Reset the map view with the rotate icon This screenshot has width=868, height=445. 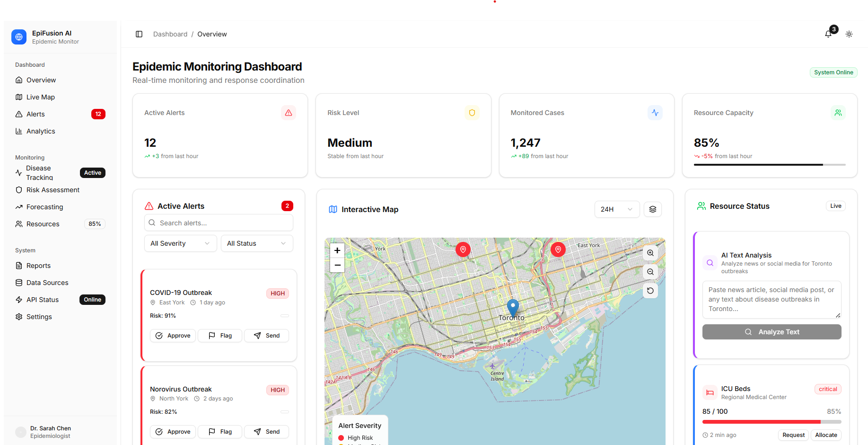650,291
